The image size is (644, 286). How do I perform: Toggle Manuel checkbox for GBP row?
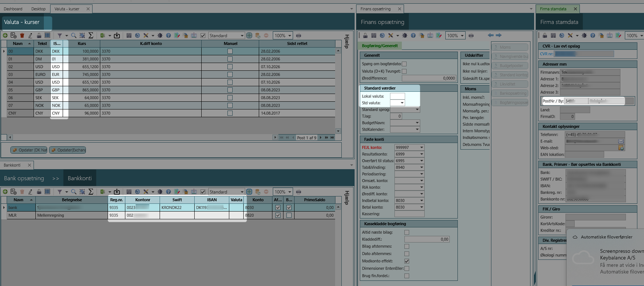pos(230,90)
